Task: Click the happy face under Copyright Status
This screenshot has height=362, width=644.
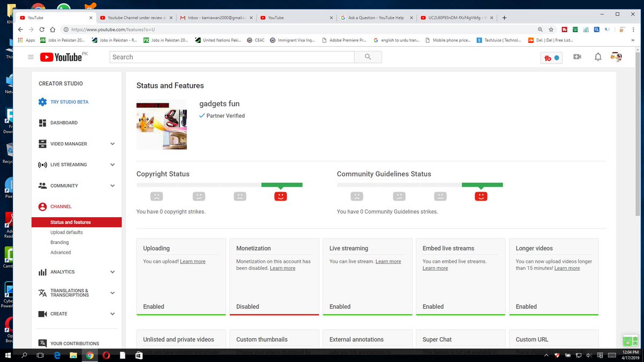Action: point(281,196)
